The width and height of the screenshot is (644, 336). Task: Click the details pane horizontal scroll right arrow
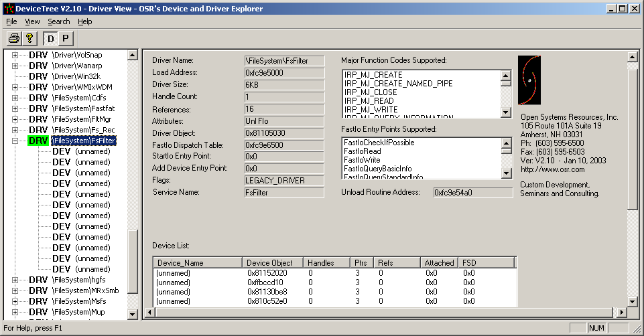tap(622, 312)
